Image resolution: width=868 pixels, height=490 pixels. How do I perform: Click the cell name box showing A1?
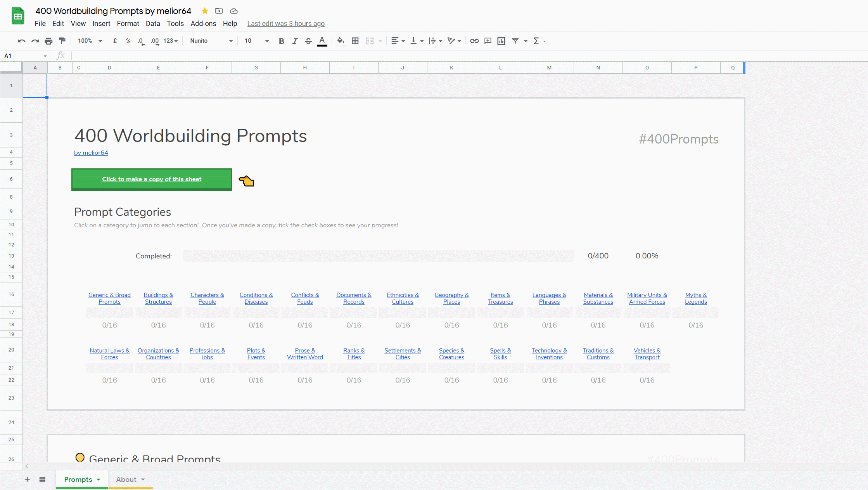point(24,56)
